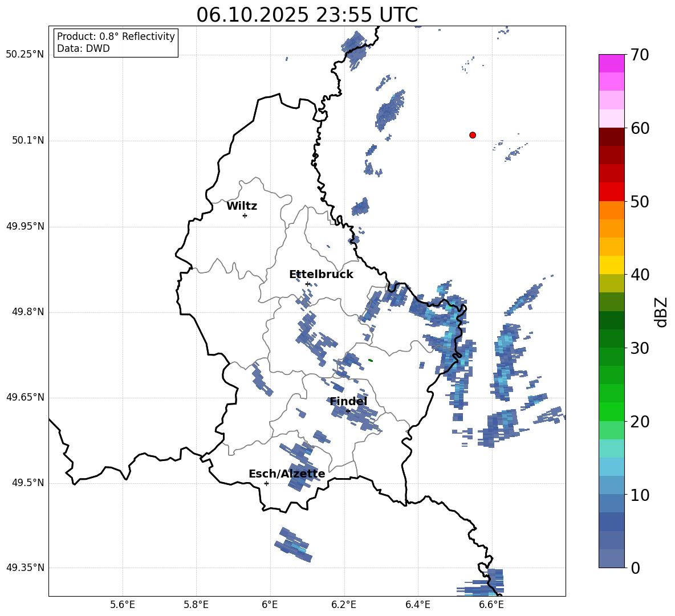675x616 pixels.
Task: Pick the yellow swatch just above the 40 tick
Action: 612,266
